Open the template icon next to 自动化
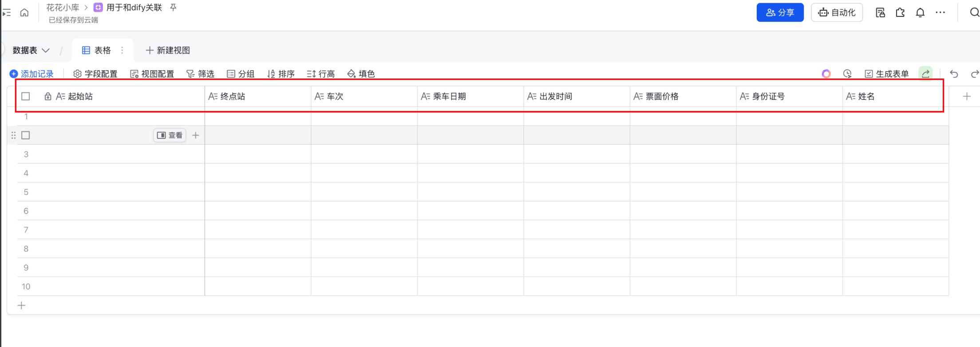 880,12
